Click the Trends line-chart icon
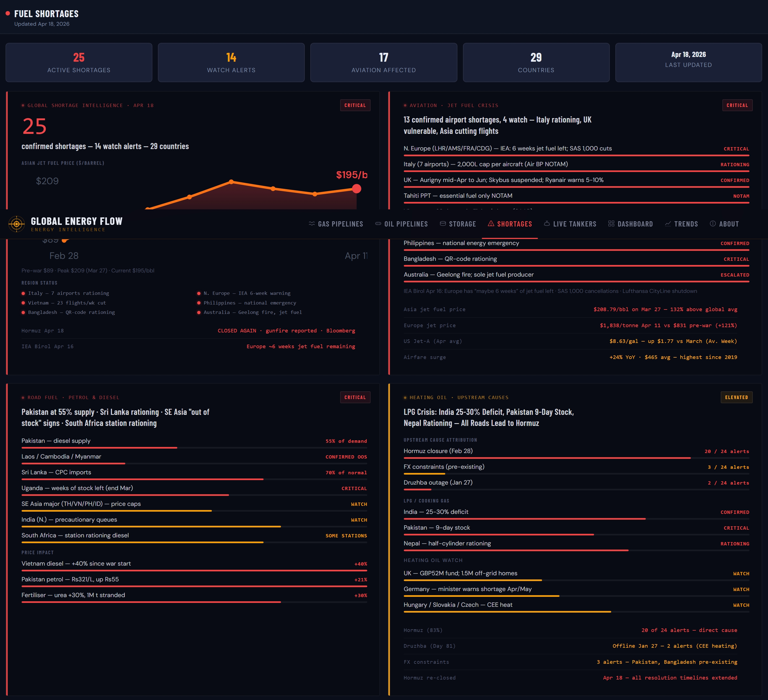This screenshot has height=700, width=768. point(668,224)
